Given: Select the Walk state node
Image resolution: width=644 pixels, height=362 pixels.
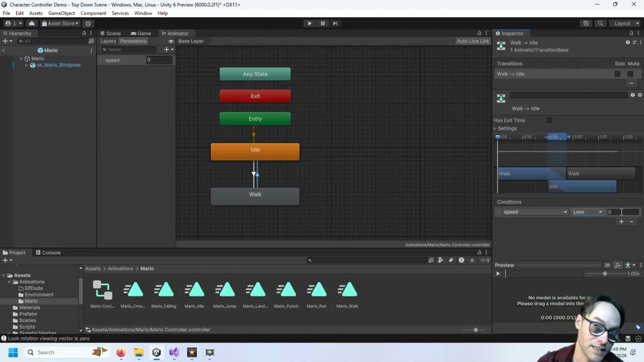Looking at the screenshot, I should [255, 196].
